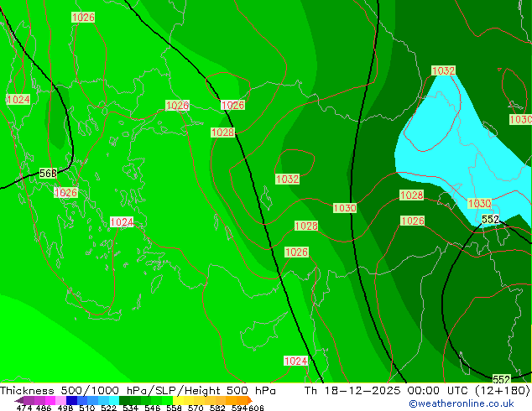
Task: Pick the dark blue swatch in the legend
Action: [x=71, y=400]
